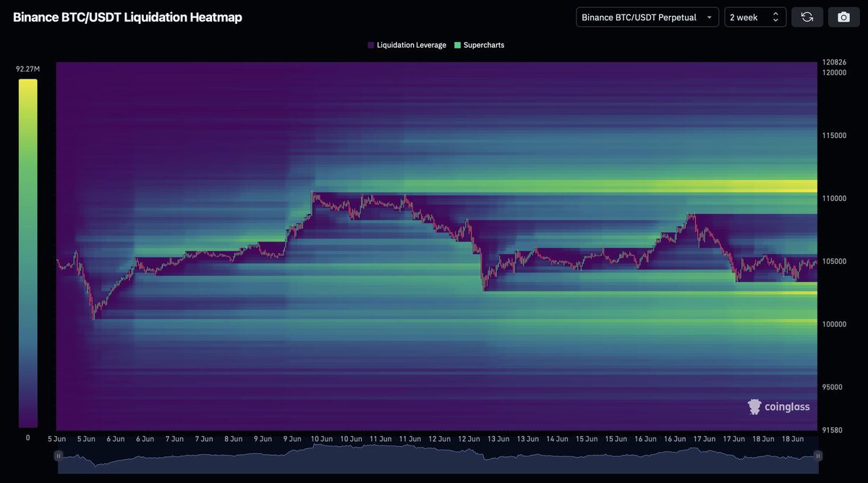Click the camera button's dark background tile
Screen dimensions: 868x483
point(843,17)
